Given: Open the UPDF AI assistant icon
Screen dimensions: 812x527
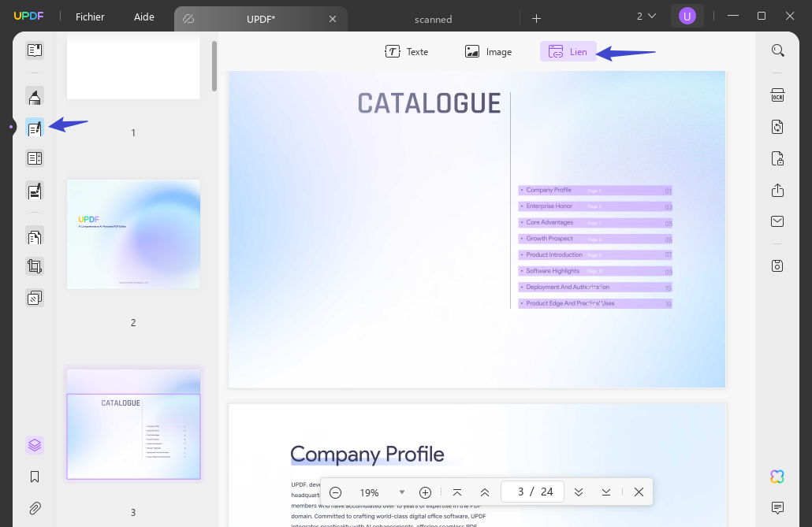Looking at the screenshot, I should 778,477.
